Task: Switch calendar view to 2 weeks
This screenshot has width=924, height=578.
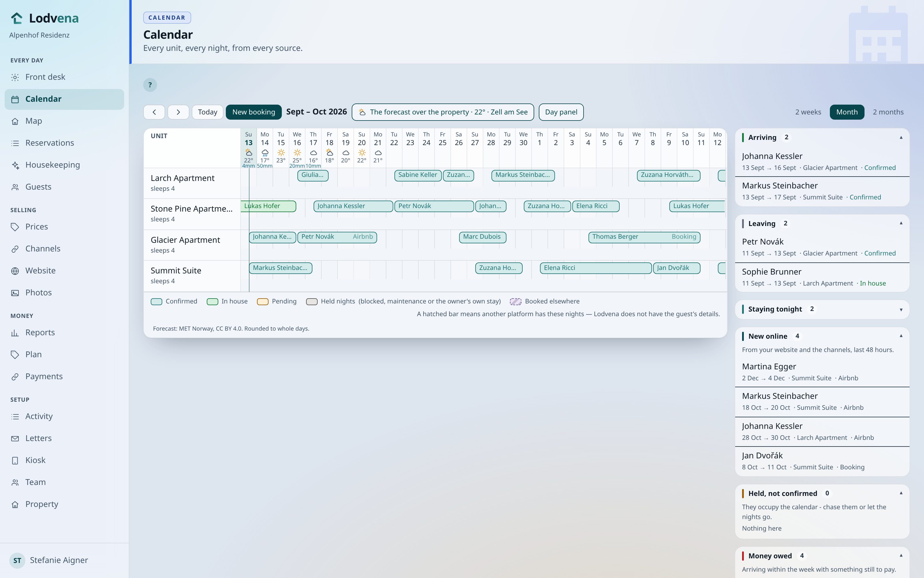Action: pyautogui.click(x=808, y=112)
